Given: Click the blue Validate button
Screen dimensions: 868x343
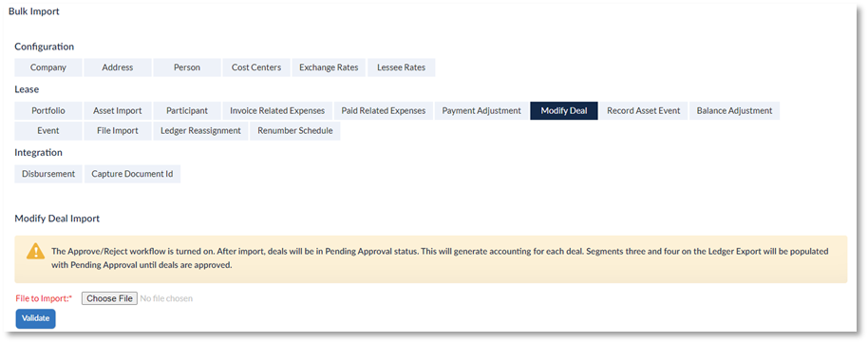Looking at the screenshot, I should [35, 318].
